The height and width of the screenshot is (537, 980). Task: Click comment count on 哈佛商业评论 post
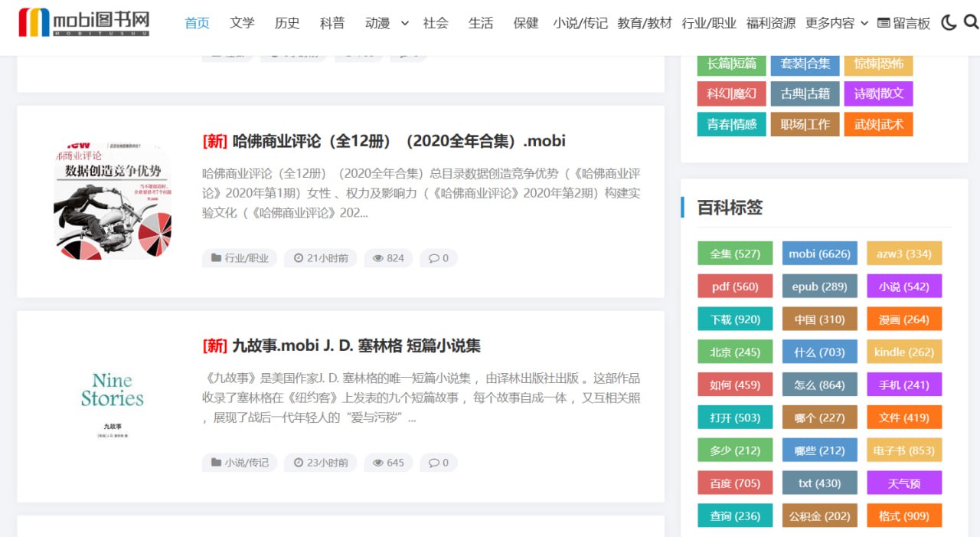pyautogui.click(x=439, y=258)
